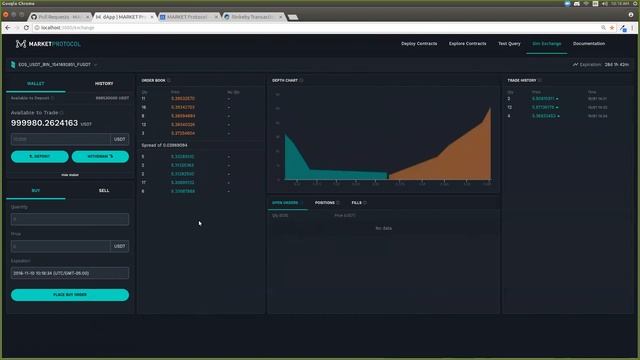This screenshot has height=360, width=640.
Task: Click the Trade History info icon
Action: 540,80
